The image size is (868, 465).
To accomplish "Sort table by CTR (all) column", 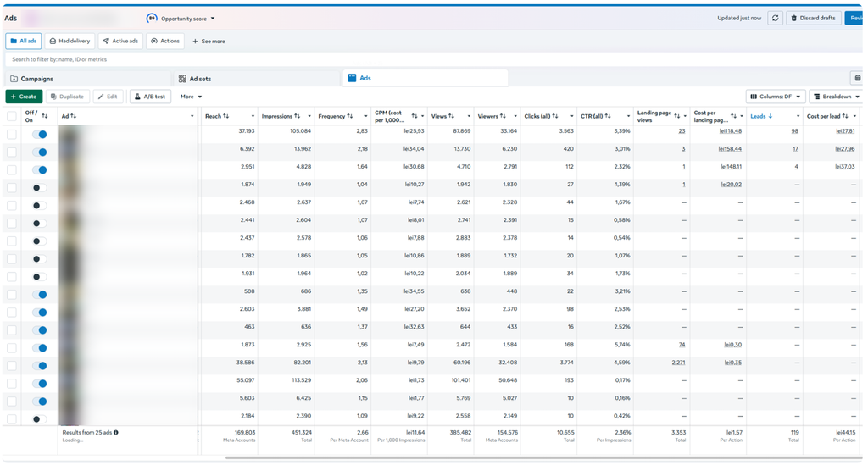I will [608, 116].
